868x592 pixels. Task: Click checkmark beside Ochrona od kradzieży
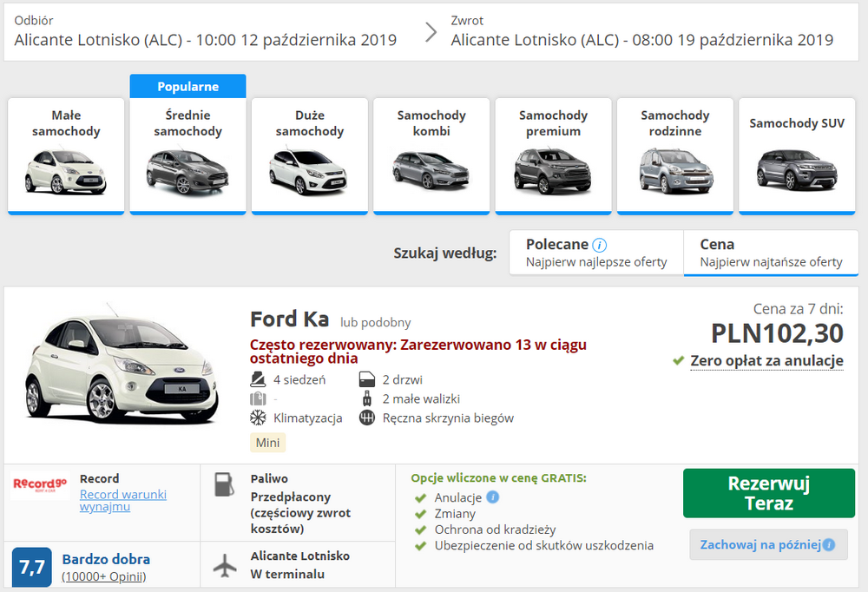[421, 530]
